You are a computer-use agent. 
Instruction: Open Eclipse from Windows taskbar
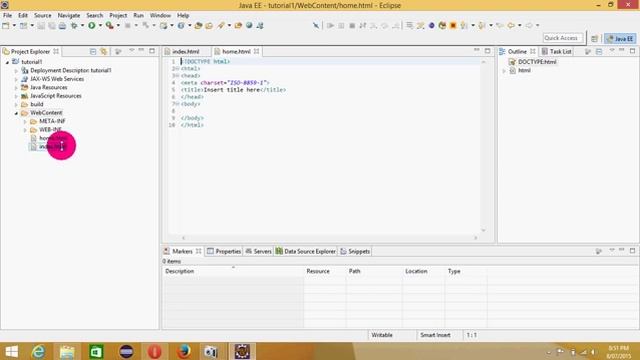(242, 351)
